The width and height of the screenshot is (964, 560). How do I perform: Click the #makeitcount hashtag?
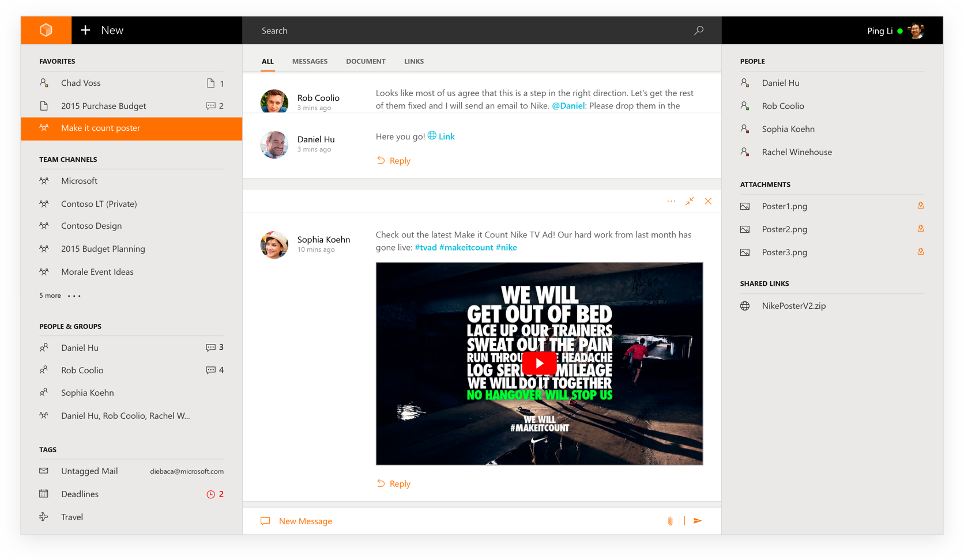click(x=466, y=248)
